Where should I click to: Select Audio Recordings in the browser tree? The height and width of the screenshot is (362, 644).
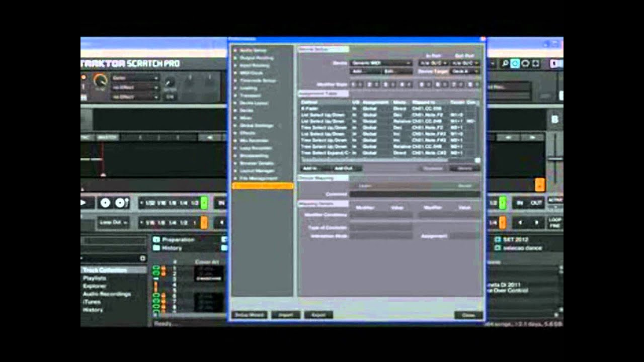(107, 294)
